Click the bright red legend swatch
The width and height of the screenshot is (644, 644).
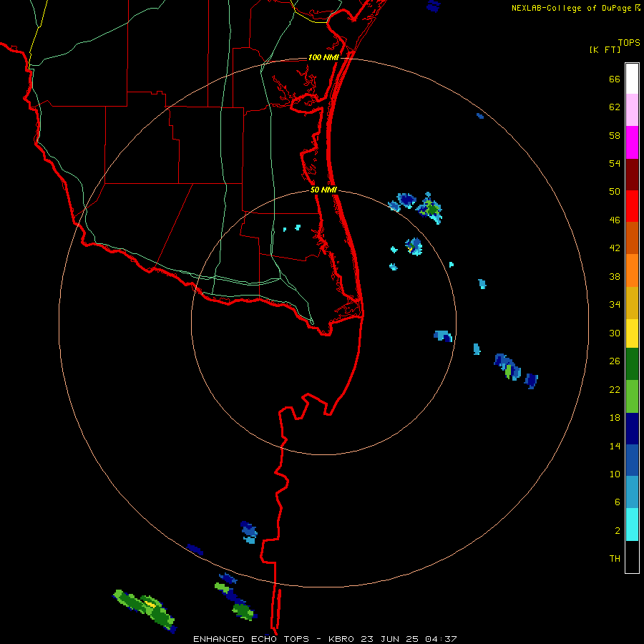[632, 206]
